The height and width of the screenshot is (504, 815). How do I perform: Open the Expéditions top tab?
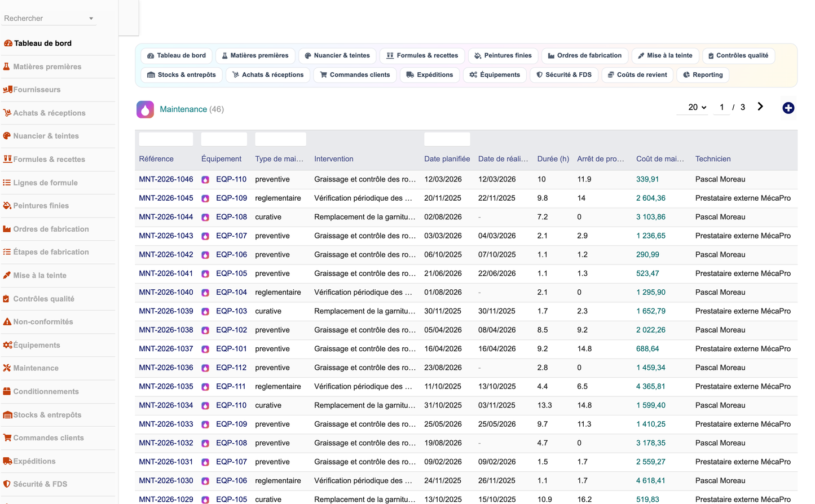[430, 75]
